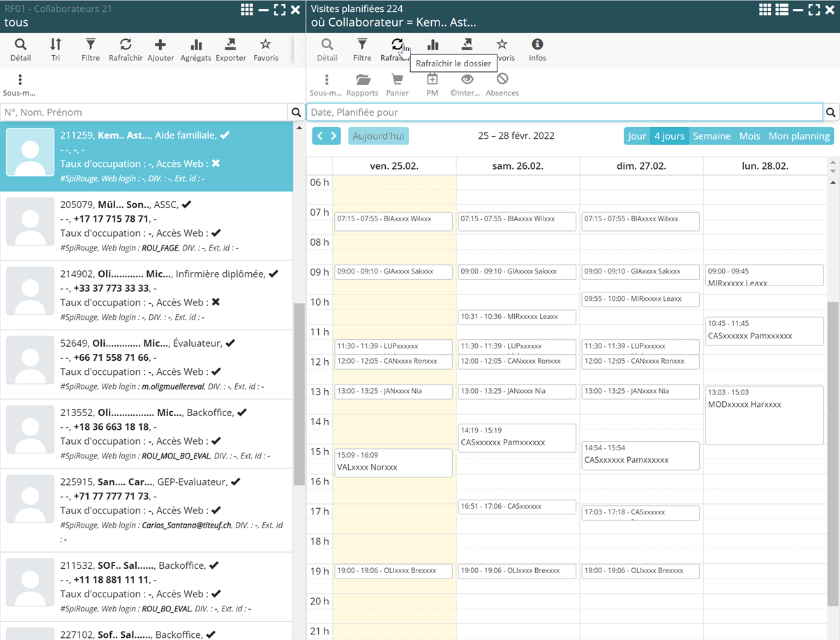Click the Aujourd'hui button
Viewport: 840px width, 640px height.
pyautogui.click(x=378, y=136)
